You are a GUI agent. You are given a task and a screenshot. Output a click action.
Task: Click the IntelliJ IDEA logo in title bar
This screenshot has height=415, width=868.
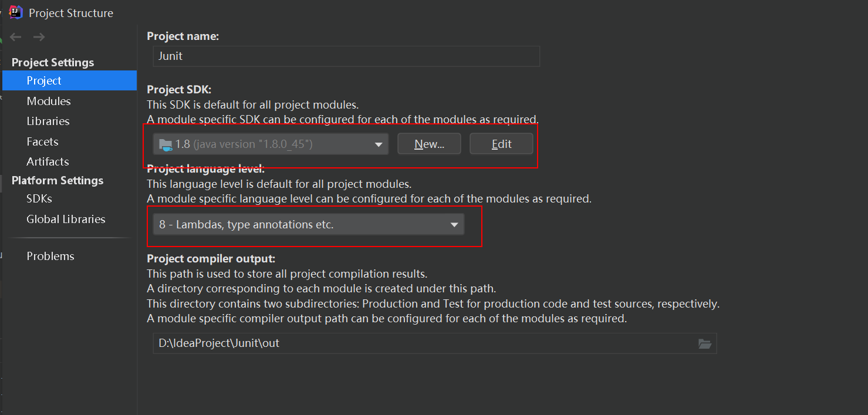[x=16, y=12]
